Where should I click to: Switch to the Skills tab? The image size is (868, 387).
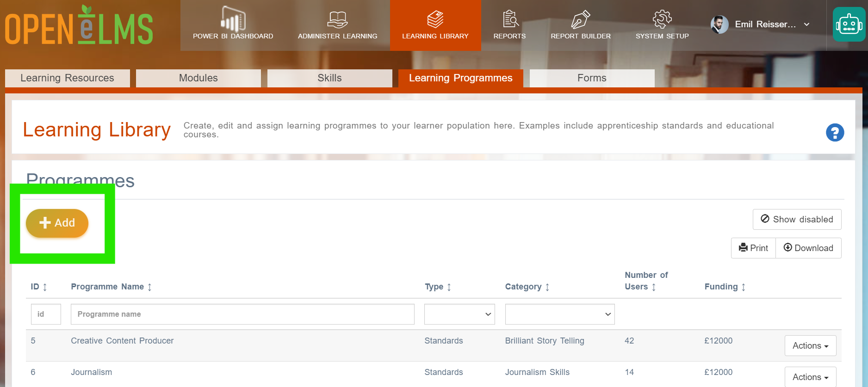pos(329,78)
